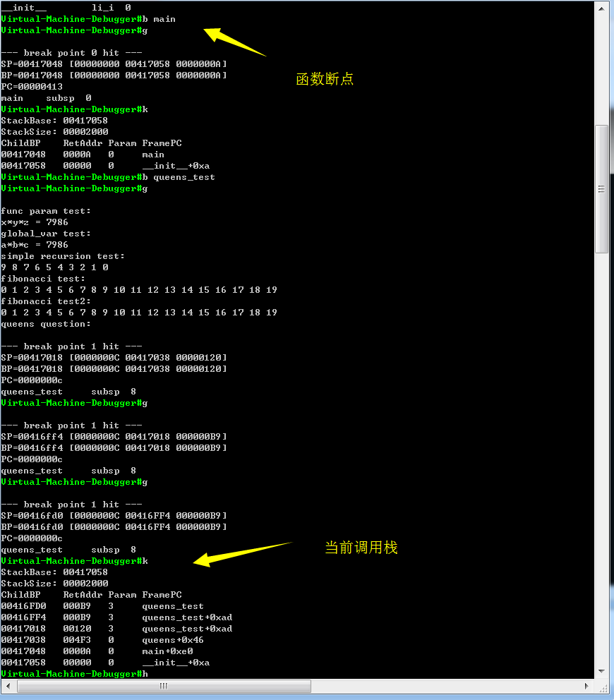The image size is (614, 700).
Task: Click the 'simple recursion test:' line
Action: pos(63,256)
